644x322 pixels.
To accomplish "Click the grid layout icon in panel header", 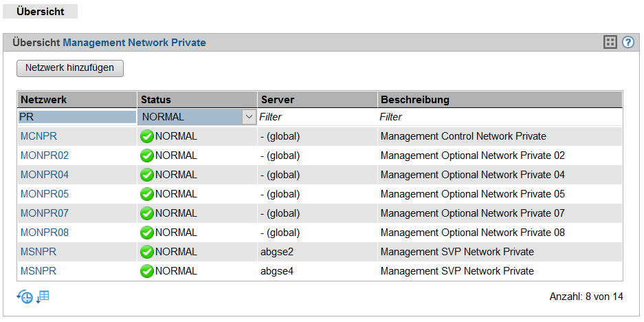I will (x=610, y=43).
